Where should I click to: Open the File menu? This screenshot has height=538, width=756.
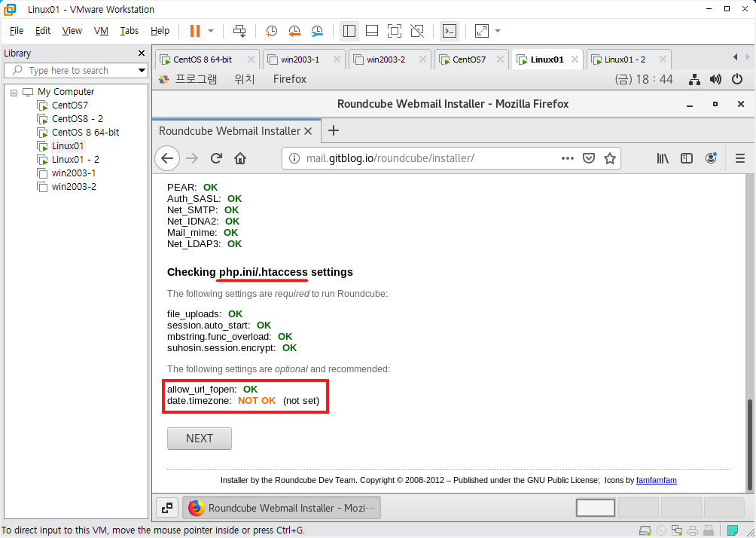[x=17, y=31]
